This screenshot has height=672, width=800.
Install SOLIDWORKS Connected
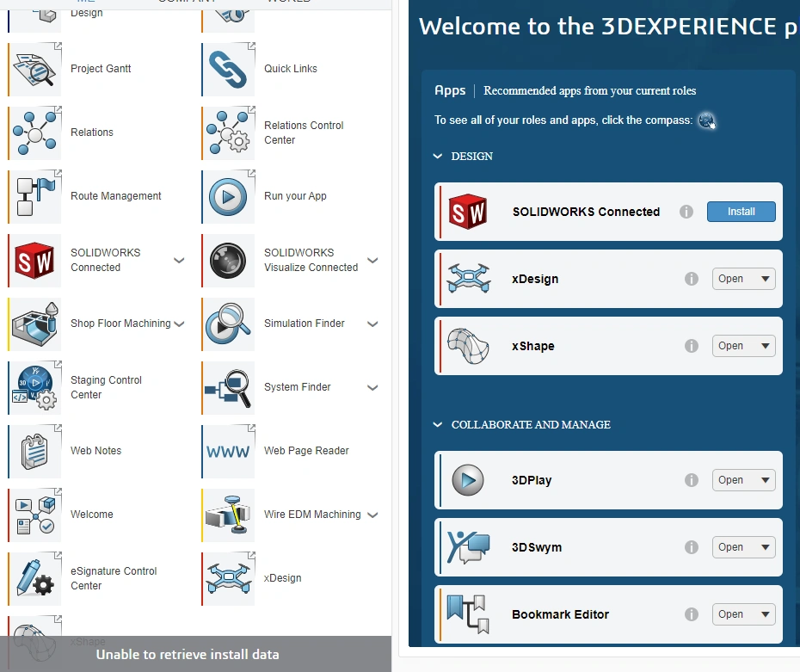click(741, 212)
